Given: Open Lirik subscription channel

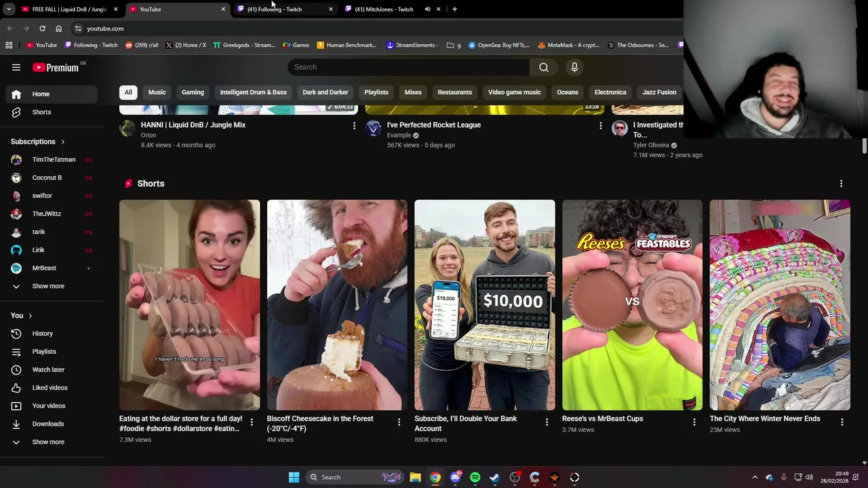Looking at the screenshot, I should click(x=52, y=250).
